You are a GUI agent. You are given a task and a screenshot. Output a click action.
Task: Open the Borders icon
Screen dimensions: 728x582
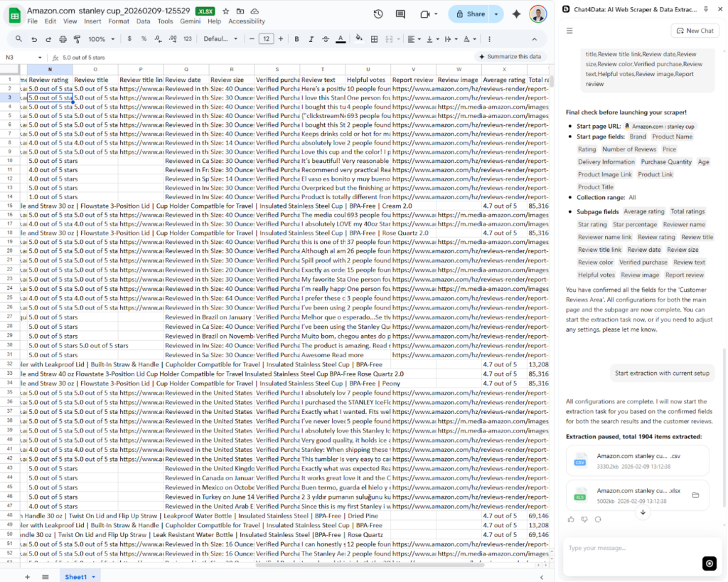point(373,39)
